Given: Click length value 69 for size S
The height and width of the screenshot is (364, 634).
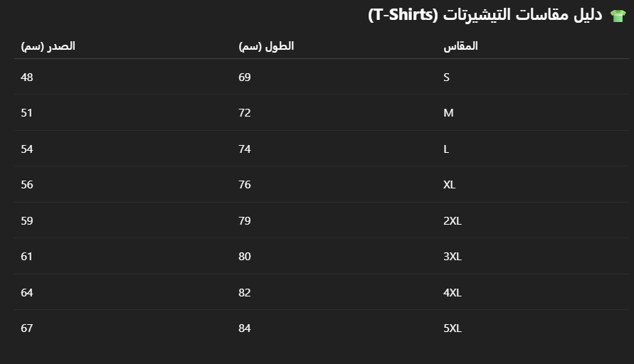Looking at the screenshot, I should 245,77.
